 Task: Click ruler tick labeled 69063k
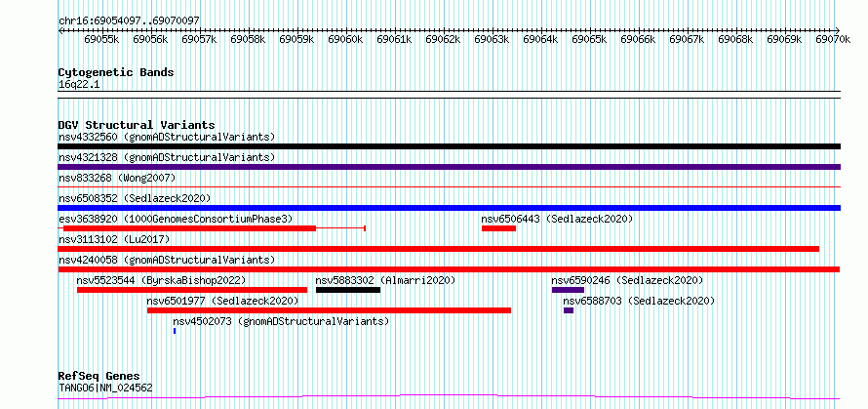492,39
